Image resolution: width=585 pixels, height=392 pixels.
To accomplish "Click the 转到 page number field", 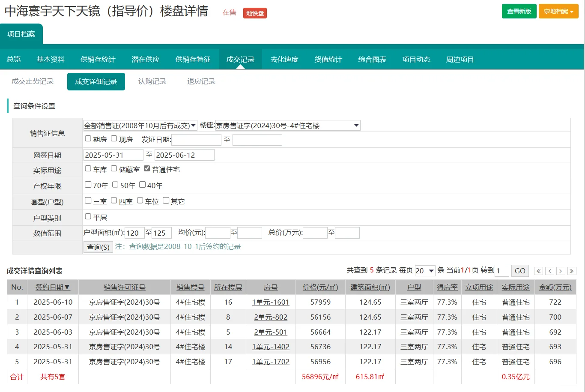I will [502, 271].
